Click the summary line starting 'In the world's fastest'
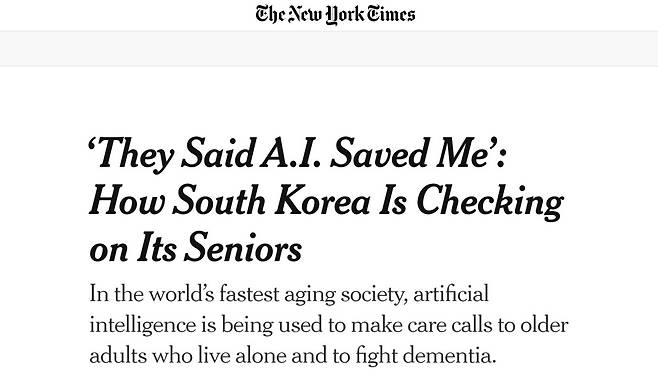This screenshot has width=658, height=377. (289, 294)
